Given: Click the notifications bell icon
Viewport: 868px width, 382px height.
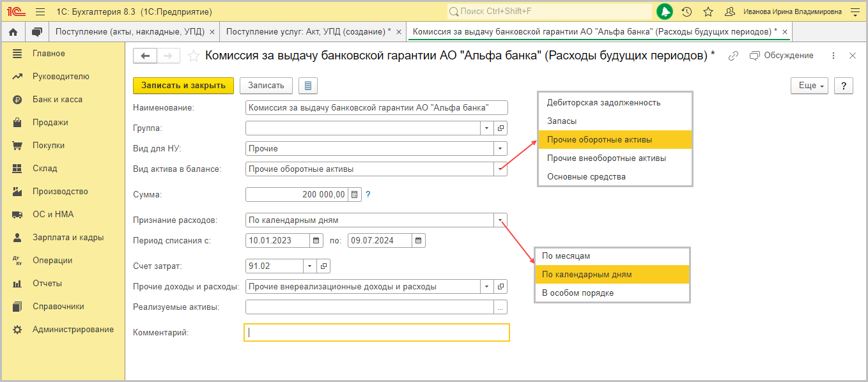Looking at the screenshot, I should (x=665, y=11).
